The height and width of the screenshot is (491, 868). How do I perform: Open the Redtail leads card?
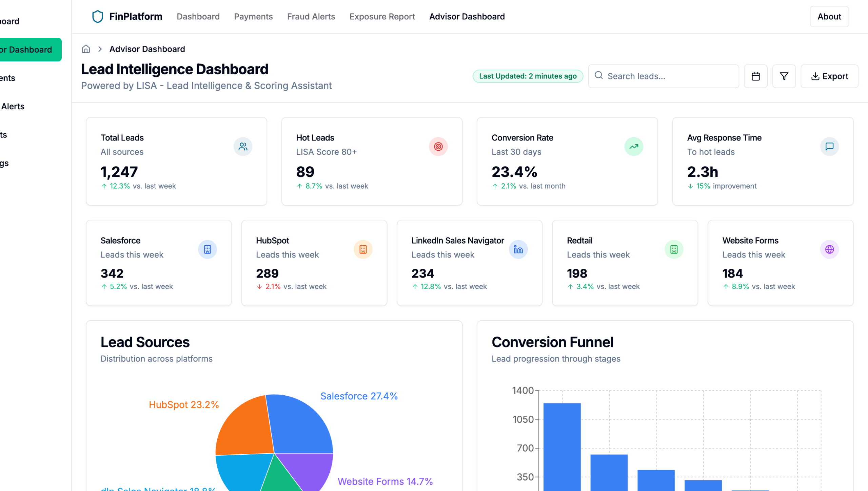click(625, 263)
